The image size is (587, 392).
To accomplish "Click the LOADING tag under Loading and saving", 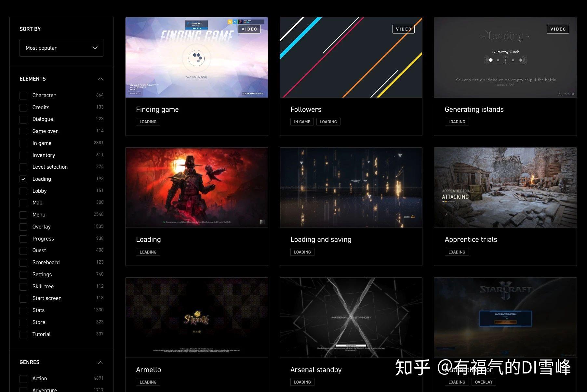I will point(302,252).
